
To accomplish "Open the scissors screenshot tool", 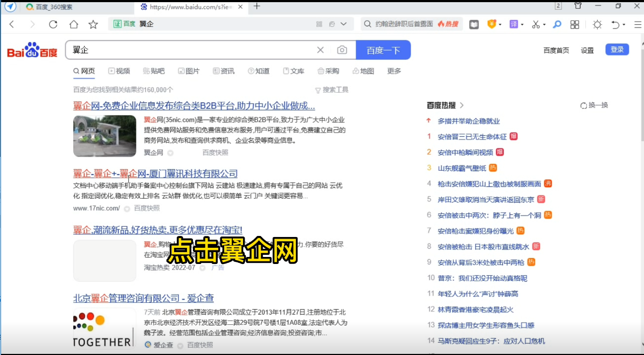I will coord(536,24).
